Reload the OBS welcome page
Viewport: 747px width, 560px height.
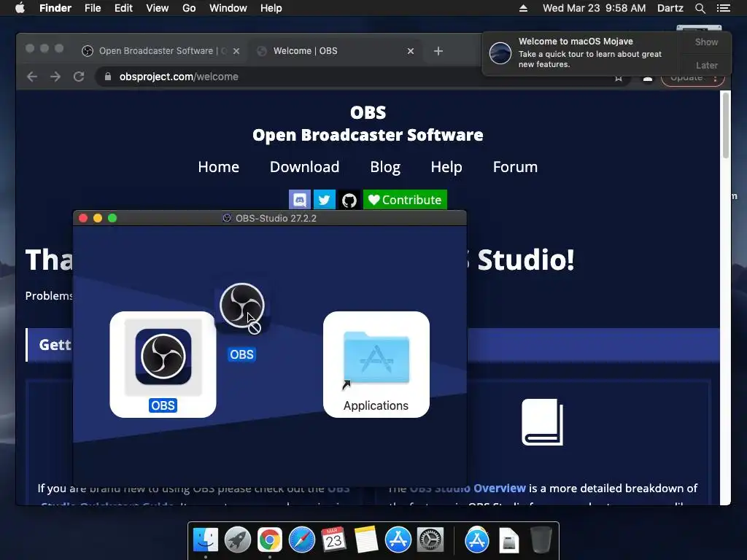click(79, 77)
